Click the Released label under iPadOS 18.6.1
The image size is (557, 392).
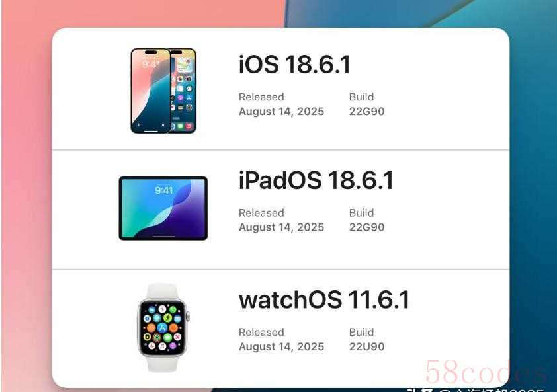pos(261,213)
